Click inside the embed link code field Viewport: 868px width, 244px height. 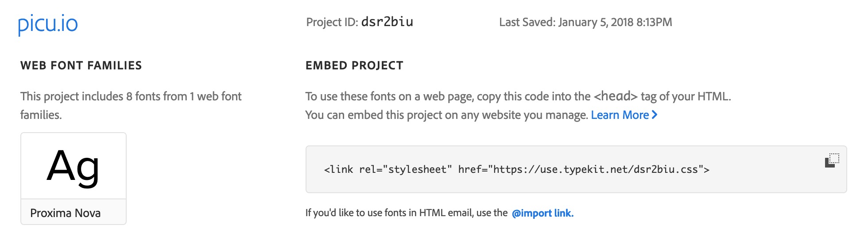tap(576, 169)
